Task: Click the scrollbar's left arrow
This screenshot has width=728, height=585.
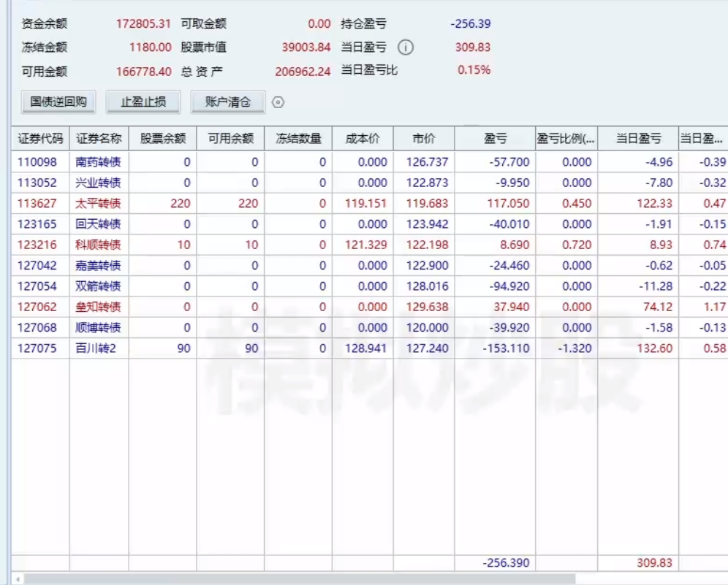Action: click(18, 579)
